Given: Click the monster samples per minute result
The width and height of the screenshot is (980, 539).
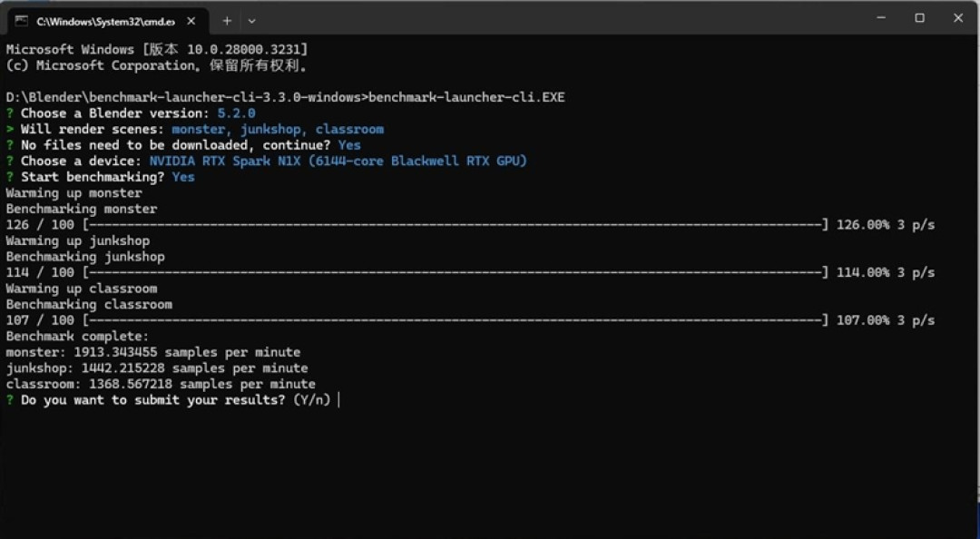Looking at the screenshot, I should [x=153, y=353].
